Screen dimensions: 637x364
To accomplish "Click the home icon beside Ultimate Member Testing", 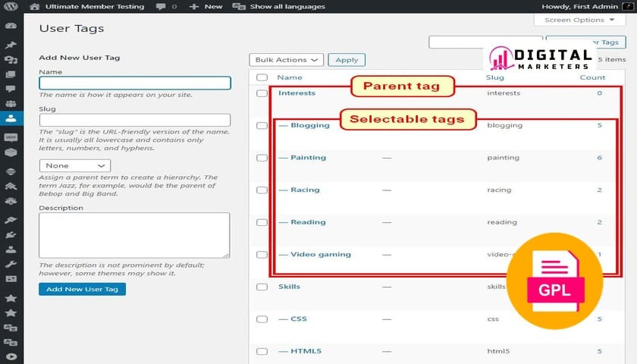I will 35,6.
